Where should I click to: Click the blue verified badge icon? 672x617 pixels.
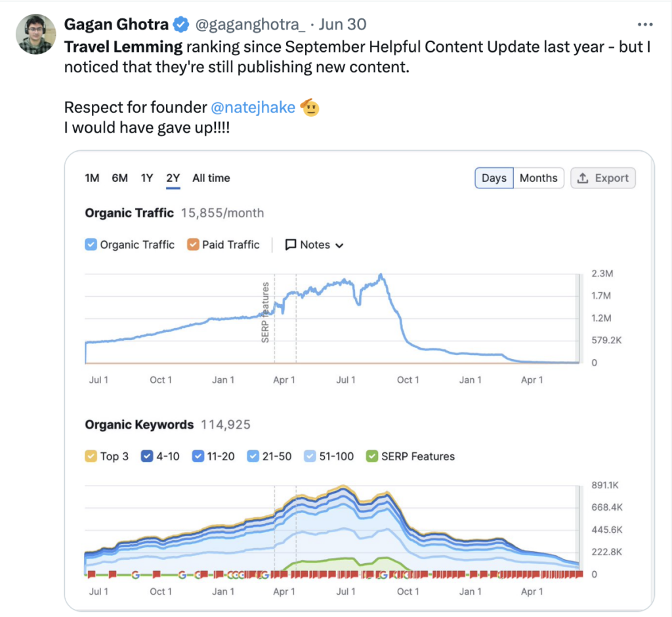coord(180,25)
